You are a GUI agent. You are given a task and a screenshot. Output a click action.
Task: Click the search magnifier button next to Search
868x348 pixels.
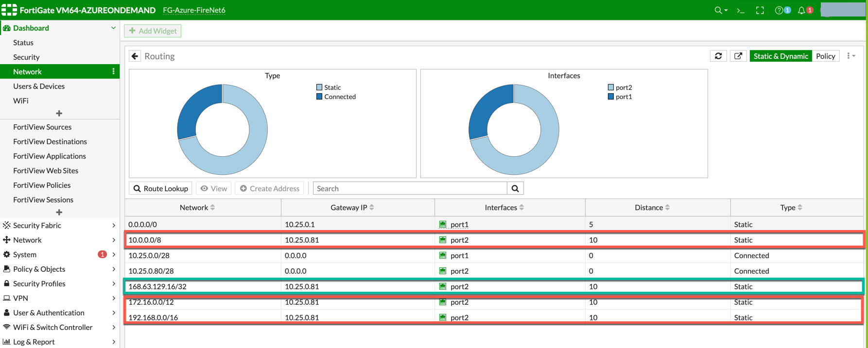(x=515, y=188)
